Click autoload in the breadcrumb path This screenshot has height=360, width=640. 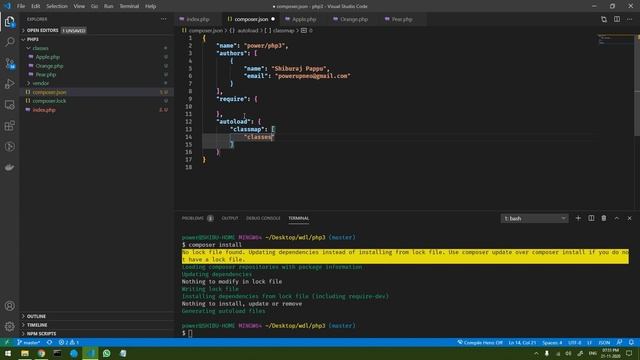point(248,31)
